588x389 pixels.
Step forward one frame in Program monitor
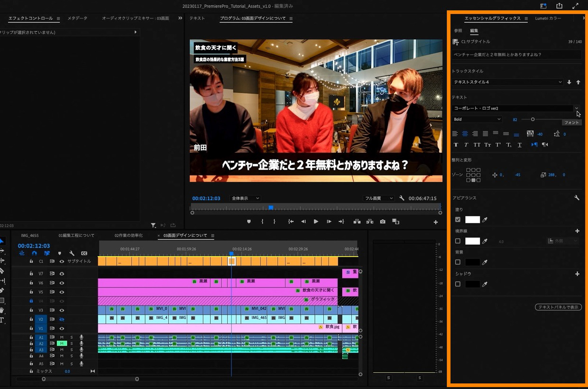(329, 222)
